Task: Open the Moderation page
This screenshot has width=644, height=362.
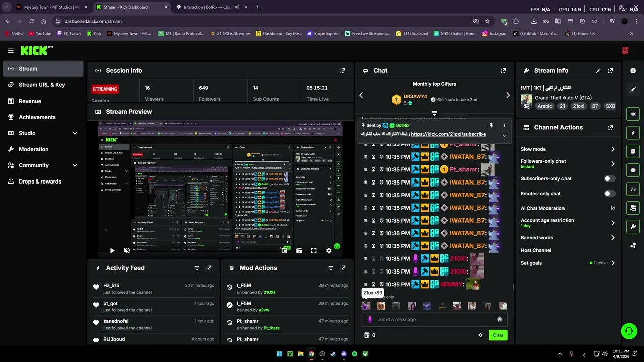Action: (43, 149)
